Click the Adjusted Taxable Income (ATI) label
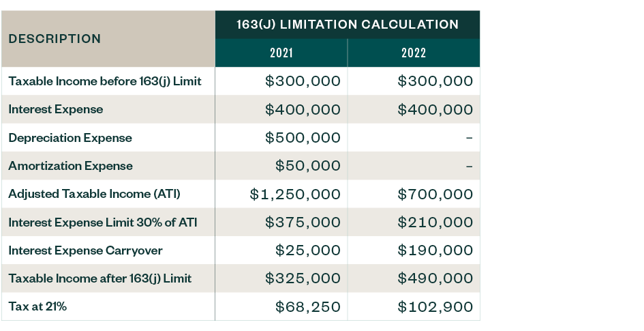Image resolution: width=644 pixels, height=331 pixels. 94,194
